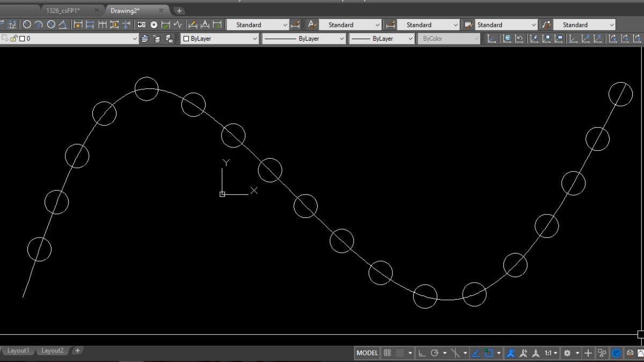Toggle 2D Object Snap
Image resolution: width=644 pixels, height=362 pixels.
click(x=488, y=353)
